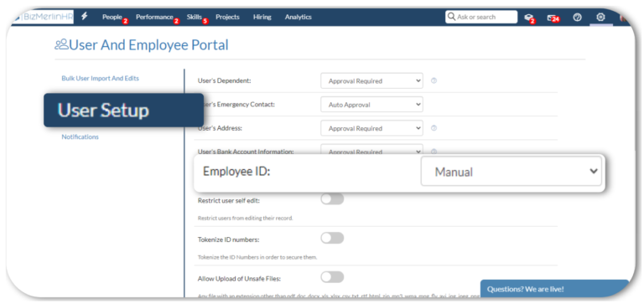
Task: Open the User's Dependent approval dropdown
Action: [371, 81]
